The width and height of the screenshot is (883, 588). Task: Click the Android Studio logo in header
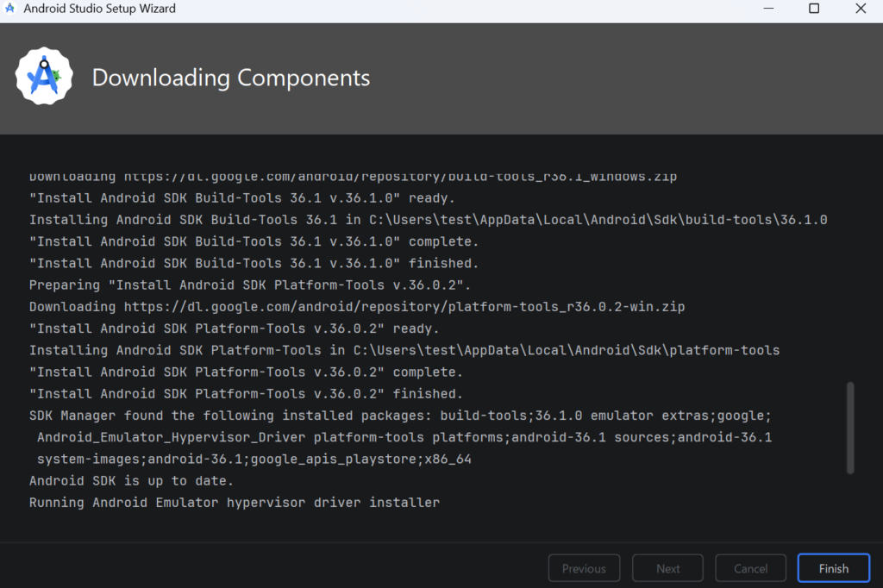tap(43, 78)
